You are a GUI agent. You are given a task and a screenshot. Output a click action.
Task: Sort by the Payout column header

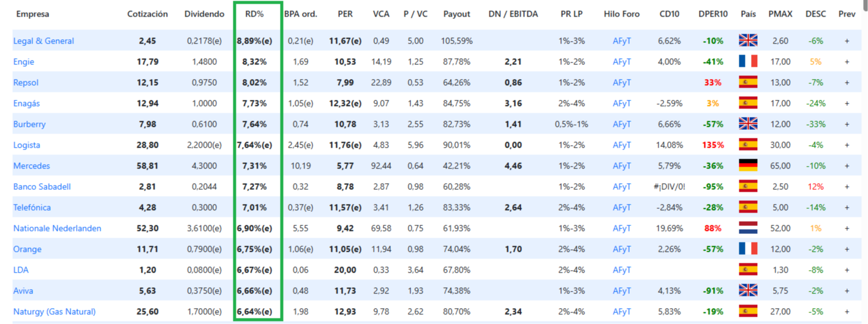tap(457, 14)
